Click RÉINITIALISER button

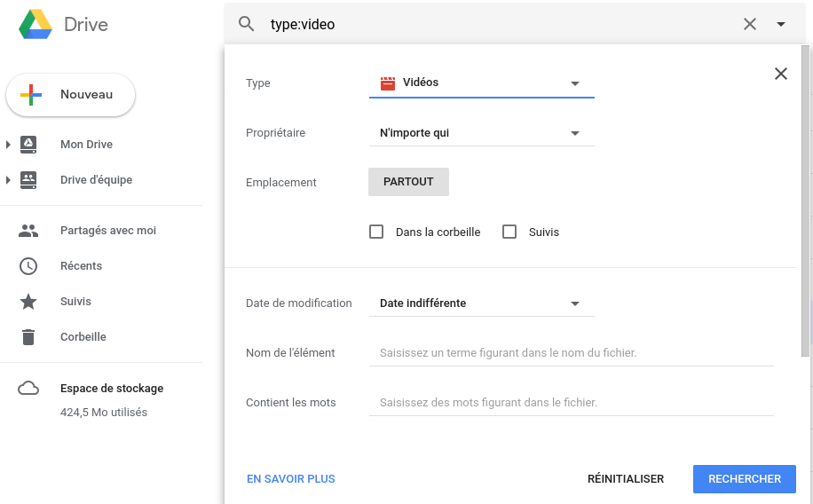click(x=626, y=479)
